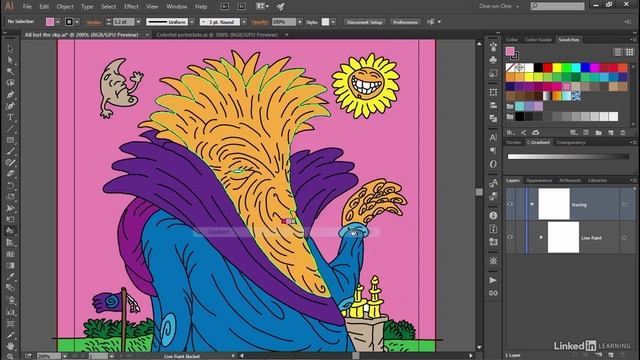The height and width of the screenshot is (360, 640).
Task: Open the opacity value dropdown arrow
Action: [300, 22]
